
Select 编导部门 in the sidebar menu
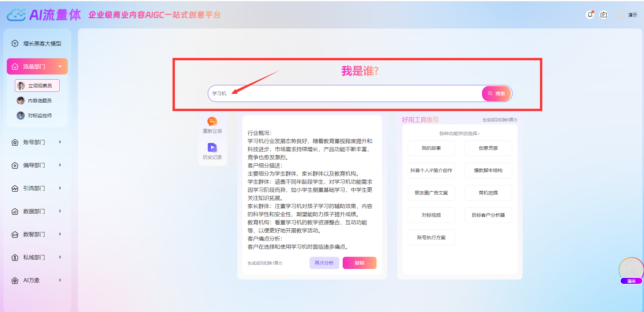34,165
